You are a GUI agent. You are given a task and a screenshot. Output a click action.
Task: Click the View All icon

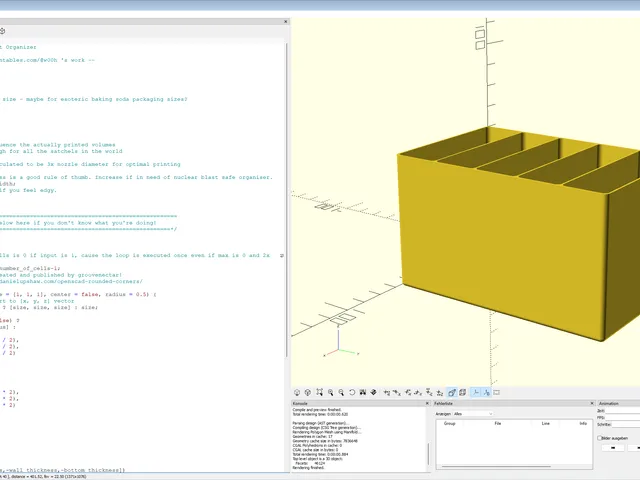[319, 393]
